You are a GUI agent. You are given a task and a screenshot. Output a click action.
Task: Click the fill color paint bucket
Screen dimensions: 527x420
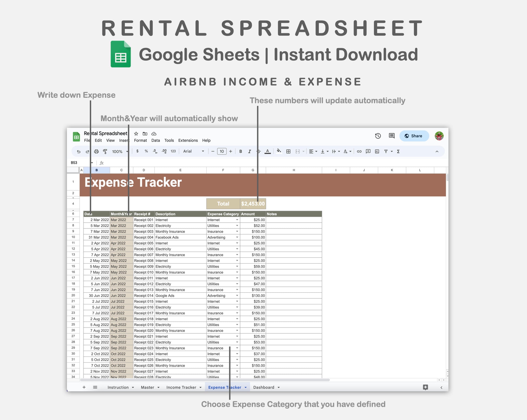[x=279, y=151]
